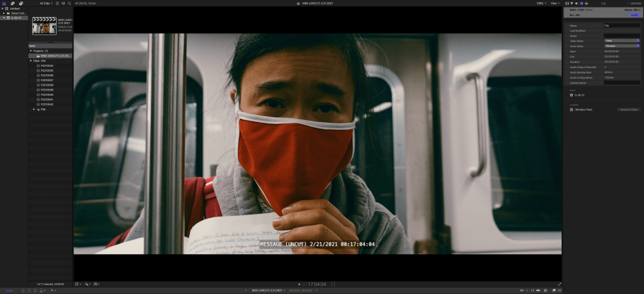
Task: Open the Video Roles dropdown
Action: pos(621,40)
